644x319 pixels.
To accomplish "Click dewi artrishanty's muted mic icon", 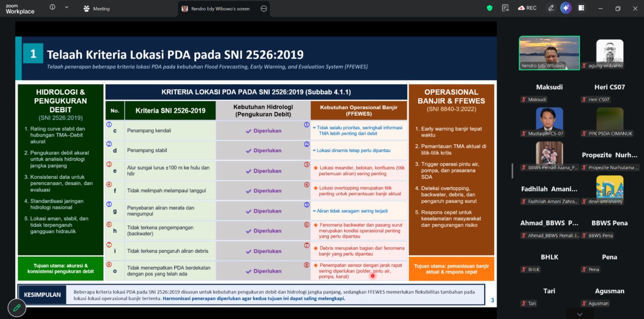I will (x=584, y=201).
